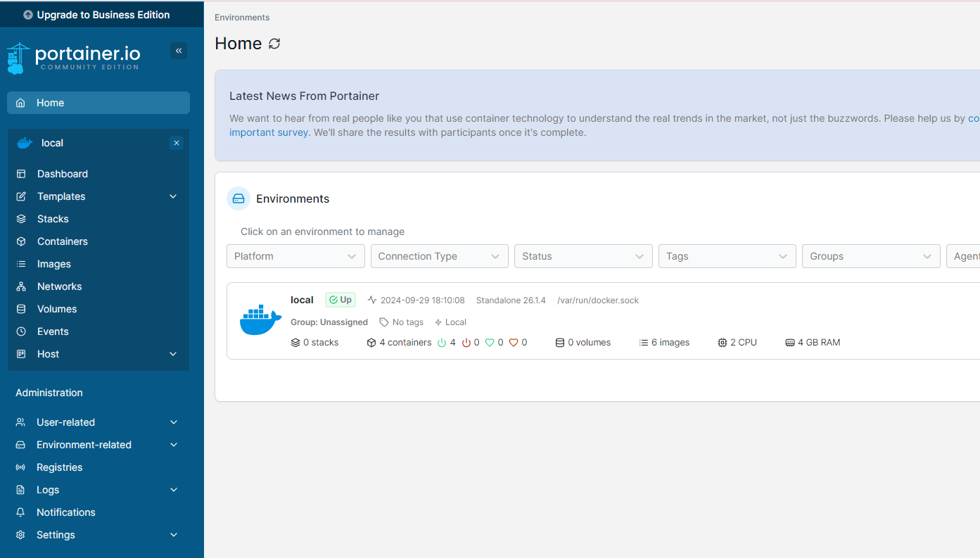
Task: Close the local environment with X button
Action: [x=177, y=143]
